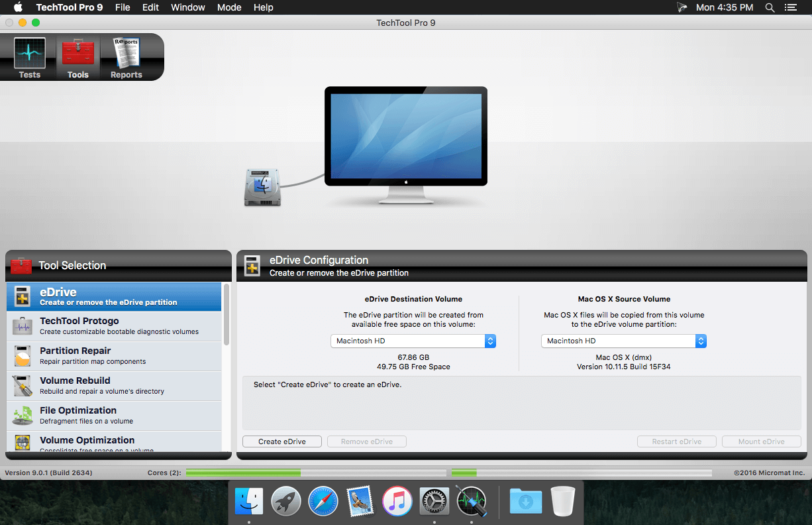This screenshot has width=812, height=525.
Task: Select Partition Repair tool row
Action: (114, 356)
